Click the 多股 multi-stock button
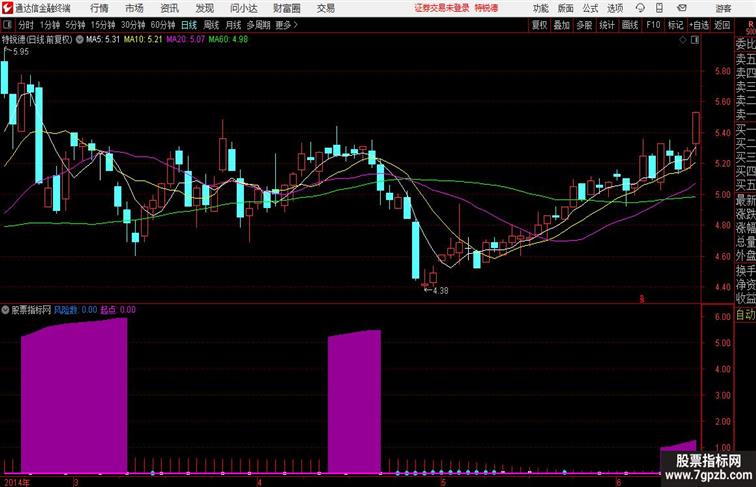 click(x=584, y=25)
